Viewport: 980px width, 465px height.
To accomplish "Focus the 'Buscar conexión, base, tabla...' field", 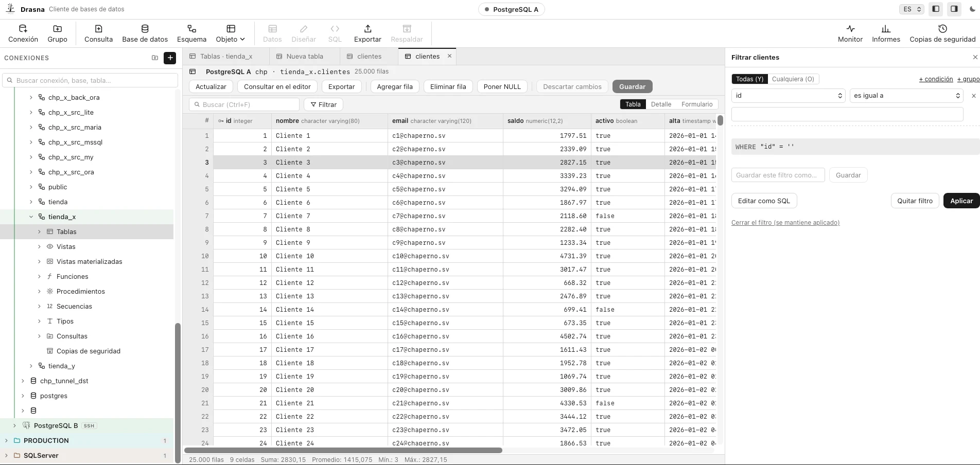I will click(90, 81).
